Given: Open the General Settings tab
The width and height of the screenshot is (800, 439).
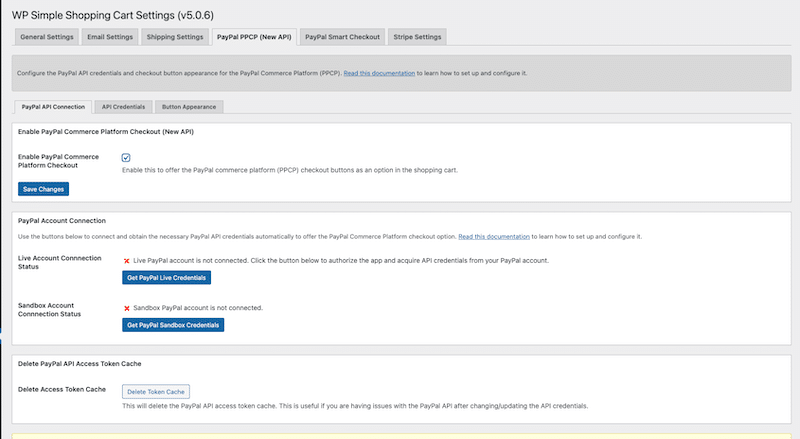Looking at the screenshot, I should [47, 37].
